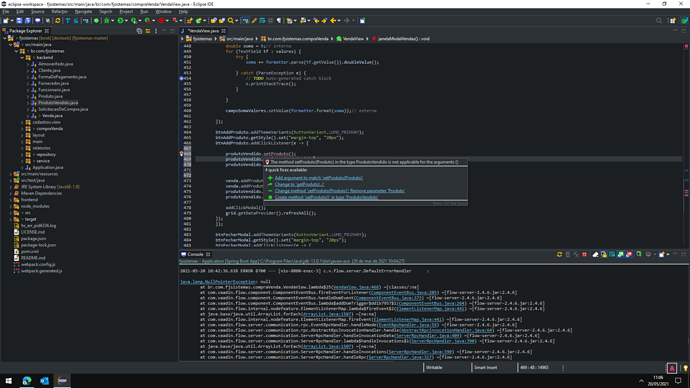The width and height of the screenshot is (690, 388).
Task: Select Application.java in Package Explorer
Action: click(48, 168)
